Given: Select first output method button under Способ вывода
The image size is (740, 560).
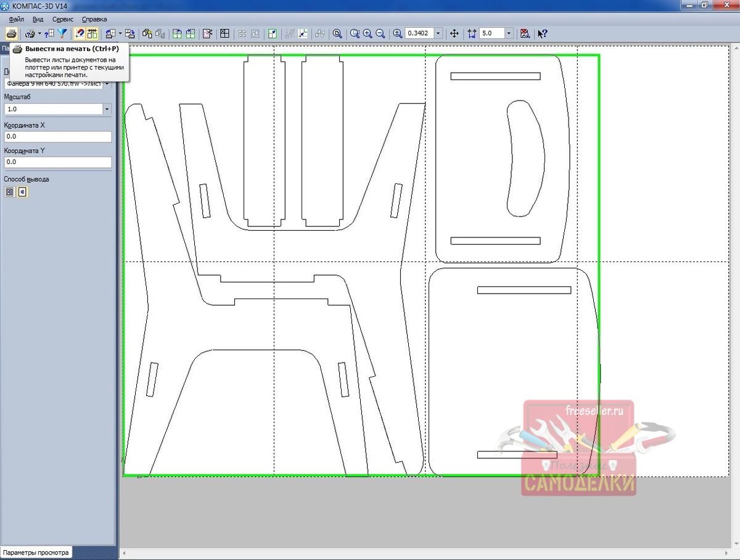Looking at the screenshot, I should pyautogui.click(x=10, y=192).
